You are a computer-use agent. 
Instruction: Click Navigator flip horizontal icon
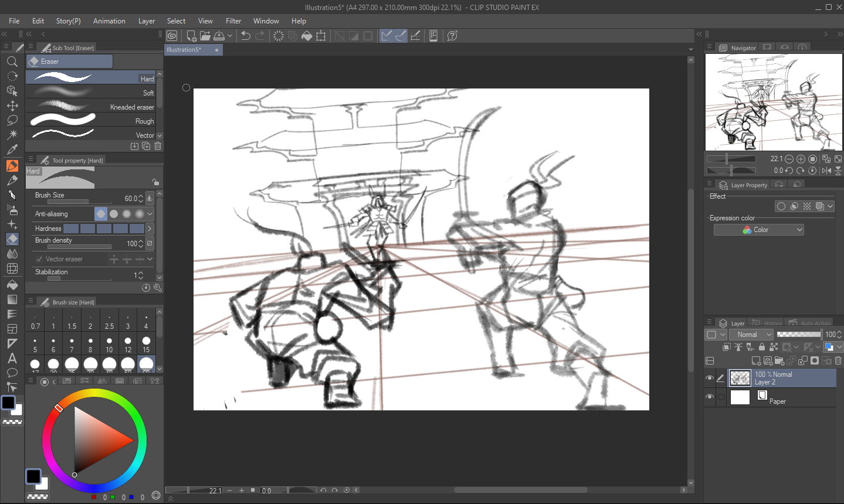click(x=826, y=171)
